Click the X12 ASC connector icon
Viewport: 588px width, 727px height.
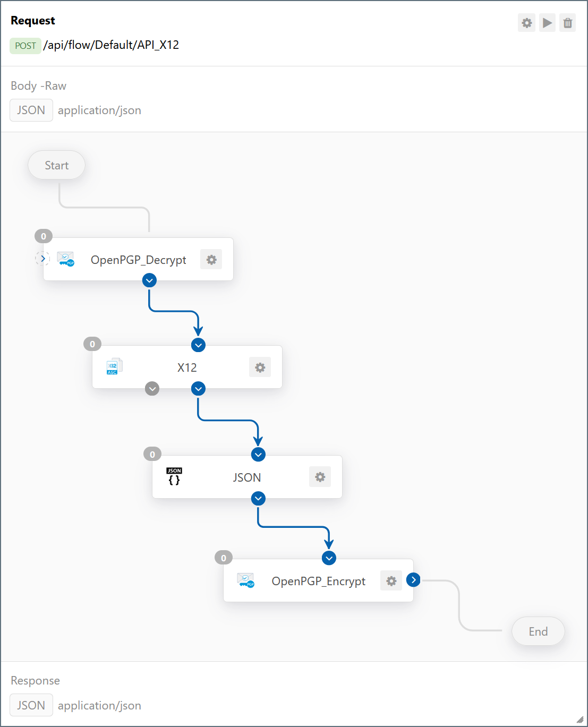point(114,366)
